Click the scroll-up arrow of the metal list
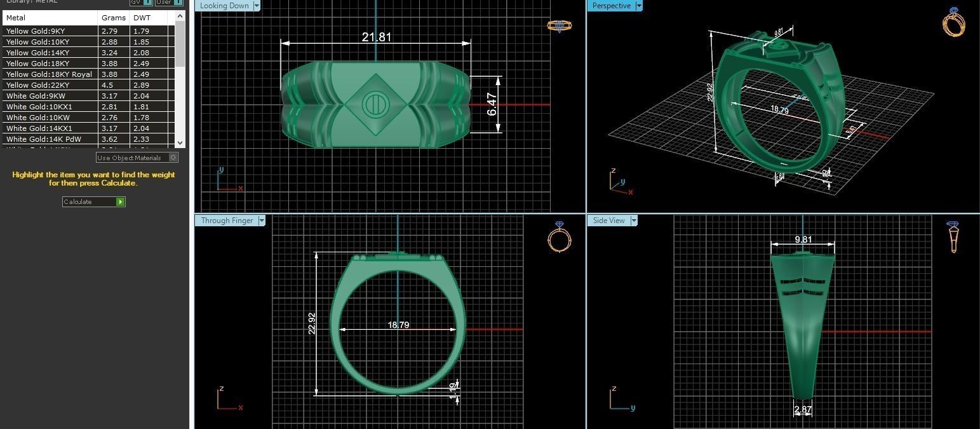Viewport: 980px width, 429px height. [180, 15]
